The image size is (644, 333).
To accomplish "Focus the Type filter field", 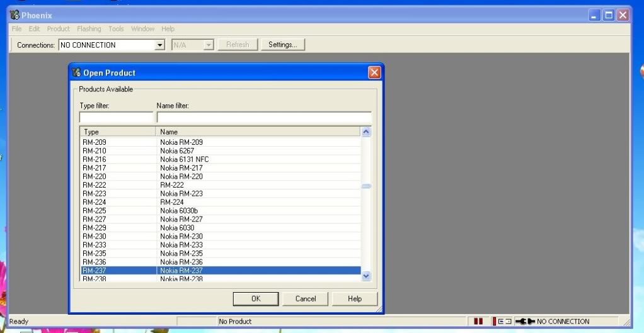I will (116, 117).
